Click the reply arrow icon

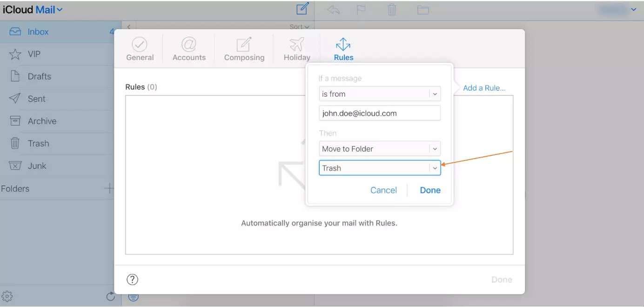click(333, 10)
